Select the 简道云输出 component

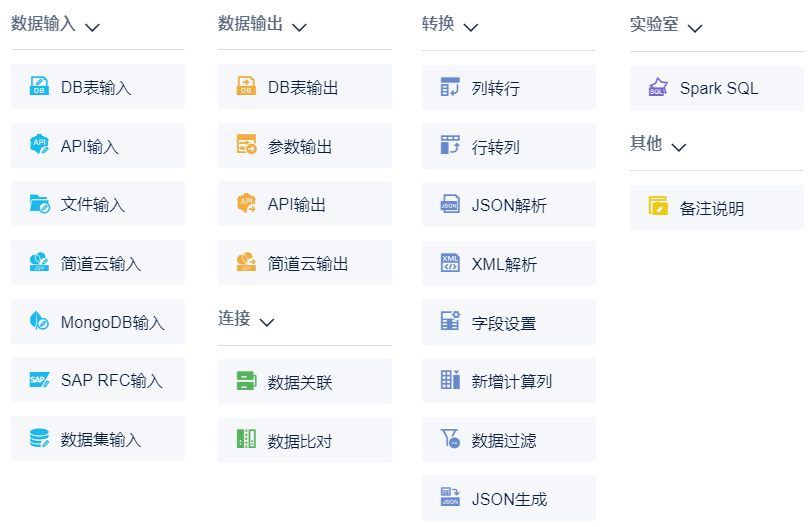tap(304, 263)
